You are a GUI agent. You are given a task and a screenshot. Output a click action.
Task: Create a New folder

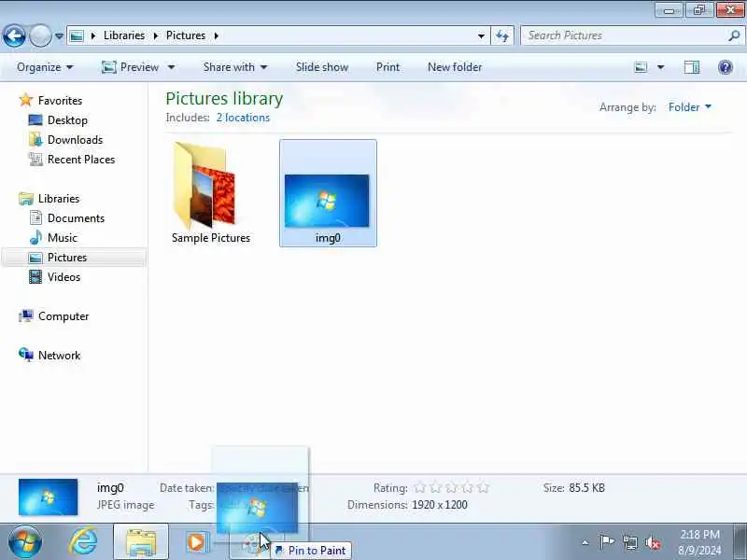455,67
